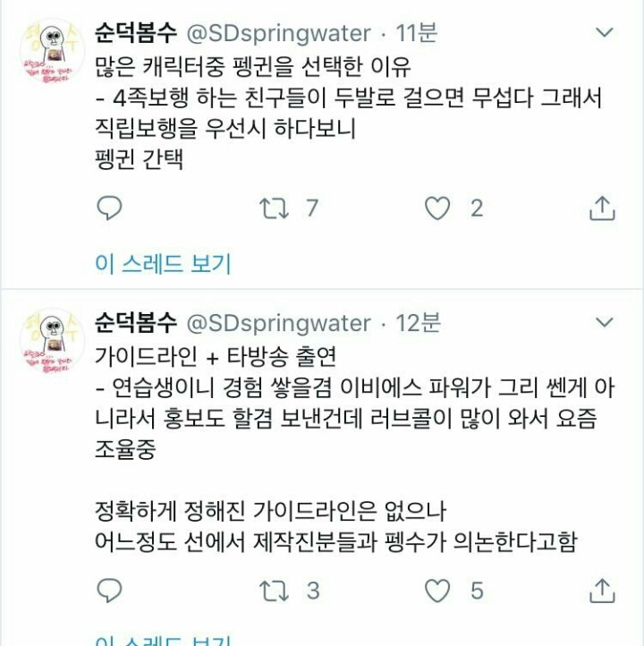Like the tweet showing 5 likes
644x646 pixels.
(x=437, y=591)
